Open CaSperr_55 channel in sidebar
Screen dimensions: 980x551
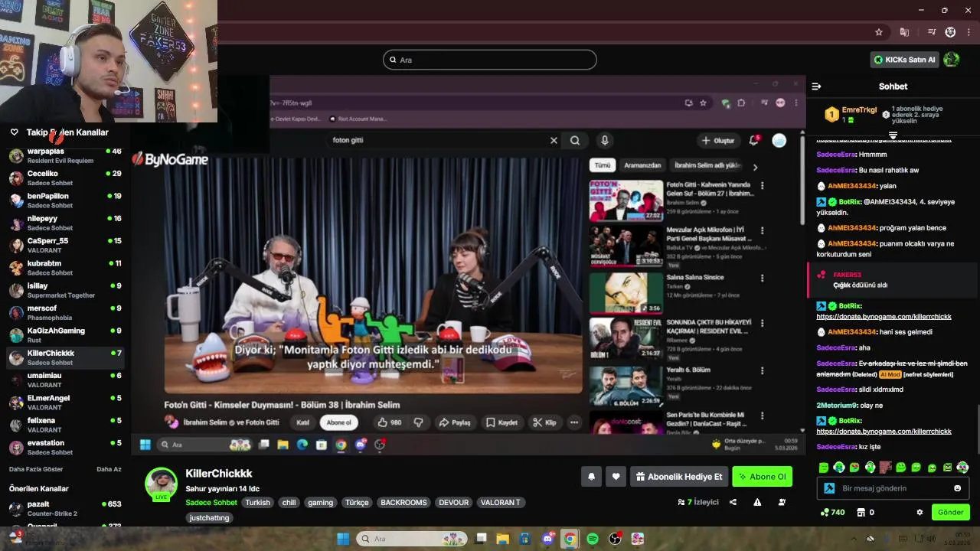tap(65, 245)
